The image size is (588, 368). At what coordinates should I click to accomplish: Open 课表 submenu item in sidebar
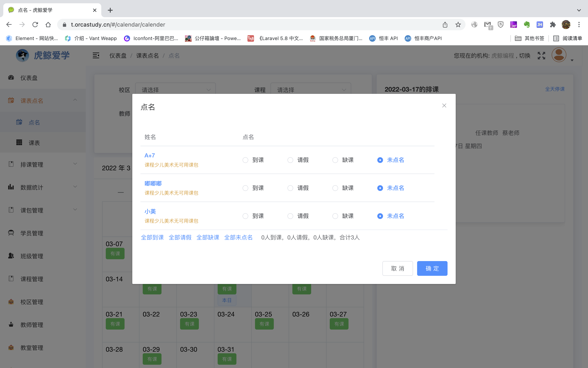[x=43, y=143]
